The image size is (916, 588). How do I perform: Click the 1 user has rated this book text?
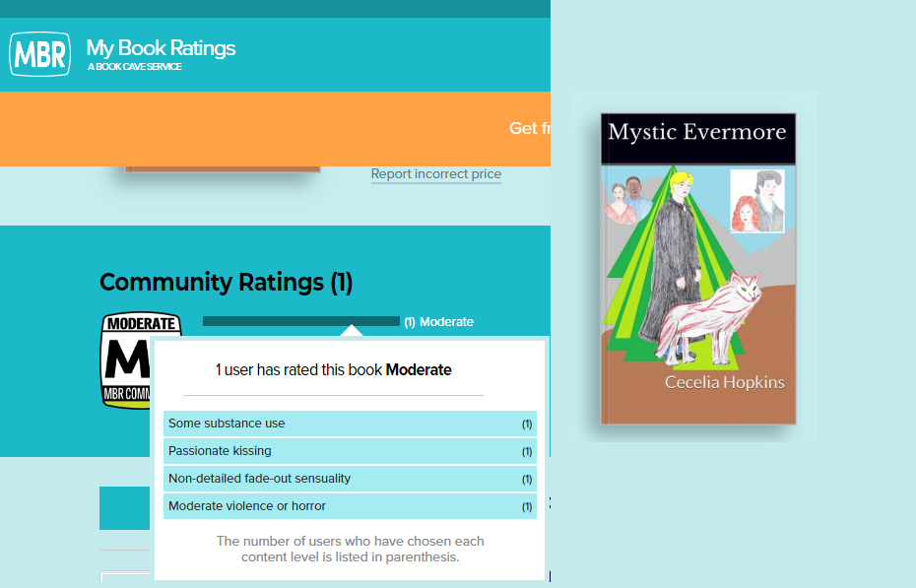tap(333, 370)
